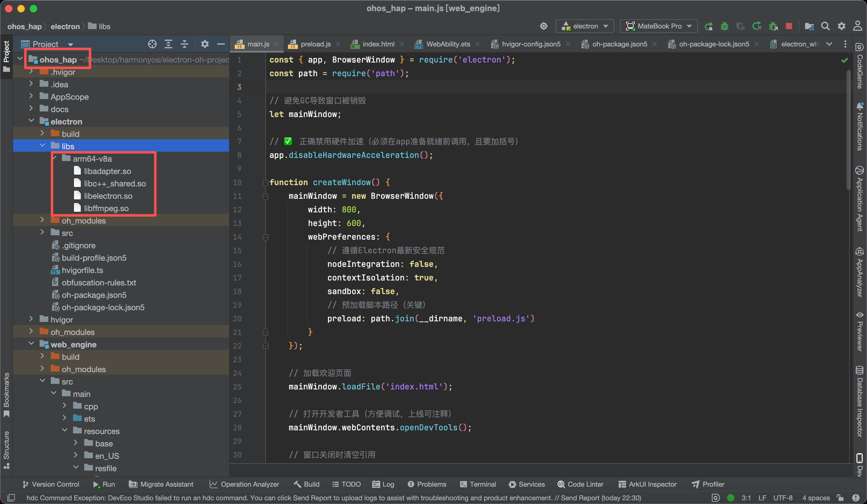The height and width of the screenshot is (504, 867).
Task: Open the Search Everywhere magnifier icon
Action: click(x=825, y=26)
